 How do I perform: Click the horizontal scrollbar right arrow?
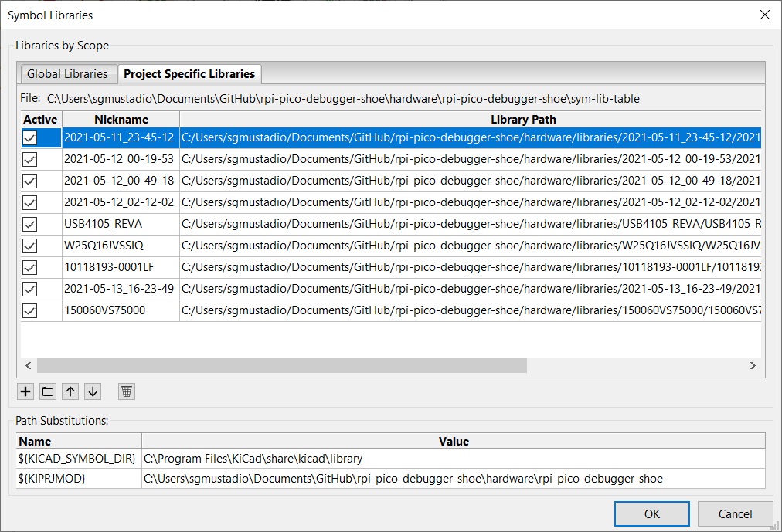[x=751, y=366]
